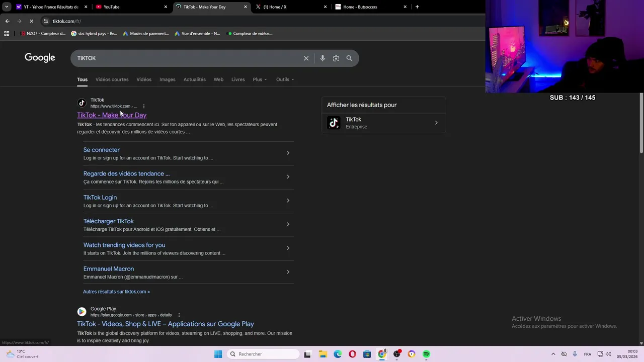Search by image with the Lens icon
Screen dimensions: 644x362
336,58
